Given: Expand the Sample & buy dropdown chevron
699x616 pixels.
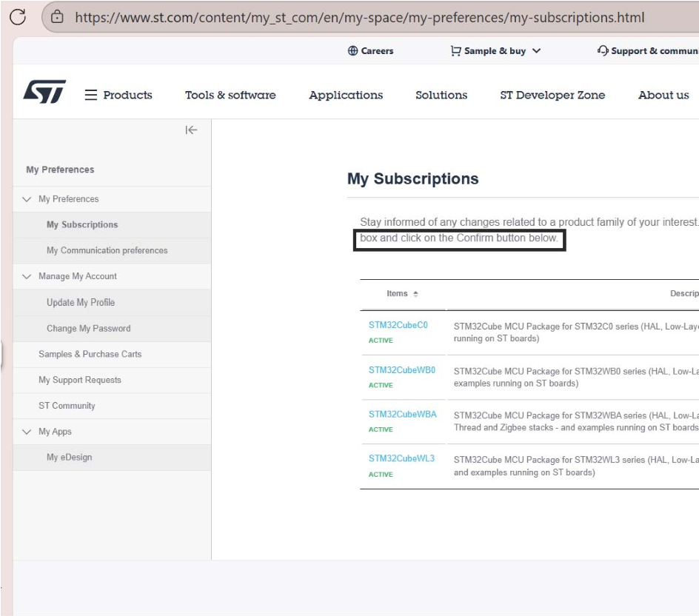Looking at the screenshot, I should (536, 51).
